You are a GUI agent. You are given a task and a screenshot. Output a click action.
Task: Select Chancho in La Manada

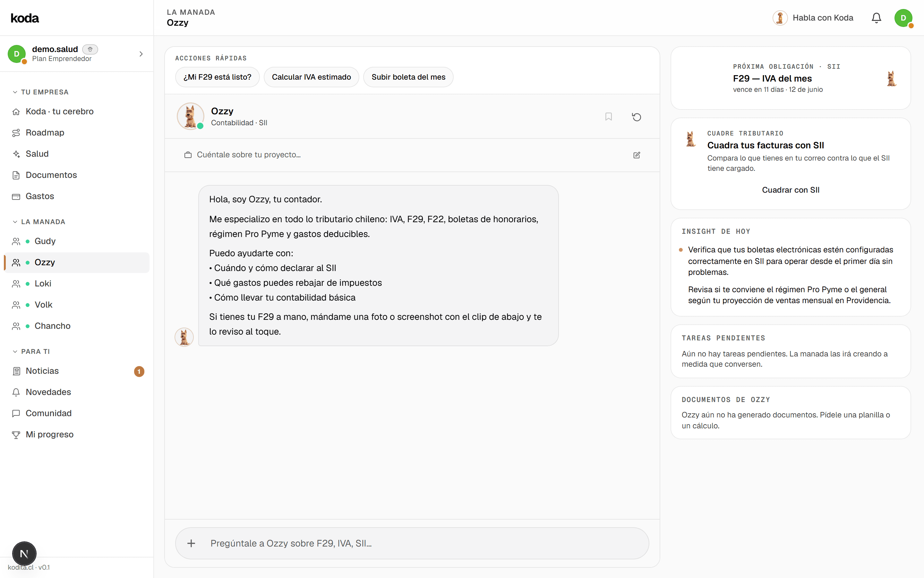(x=76, y=326)
